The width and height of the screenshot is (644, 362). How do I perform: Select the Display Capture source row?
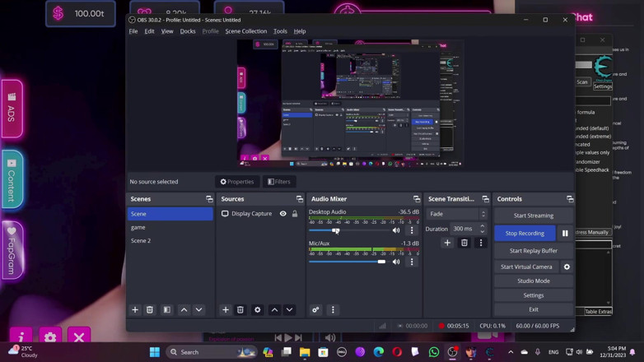click(260, 214)
